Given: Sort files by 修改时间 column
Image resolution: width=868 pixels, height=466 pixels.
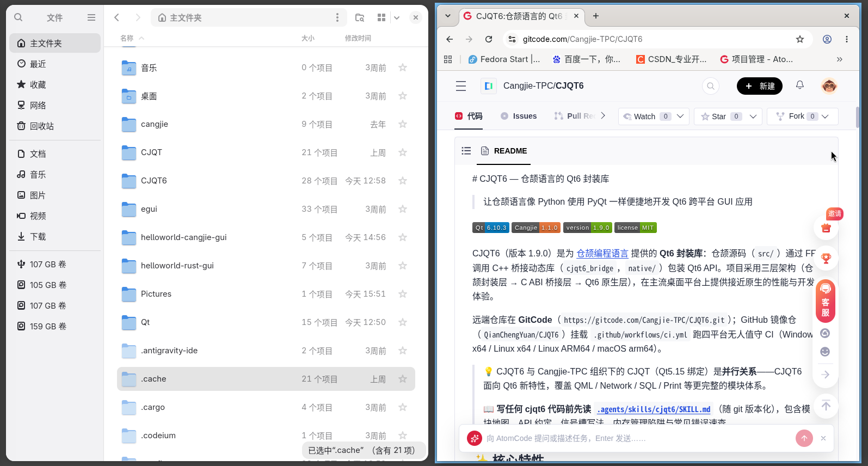Looking at the screenshot, I should (358, 38).
